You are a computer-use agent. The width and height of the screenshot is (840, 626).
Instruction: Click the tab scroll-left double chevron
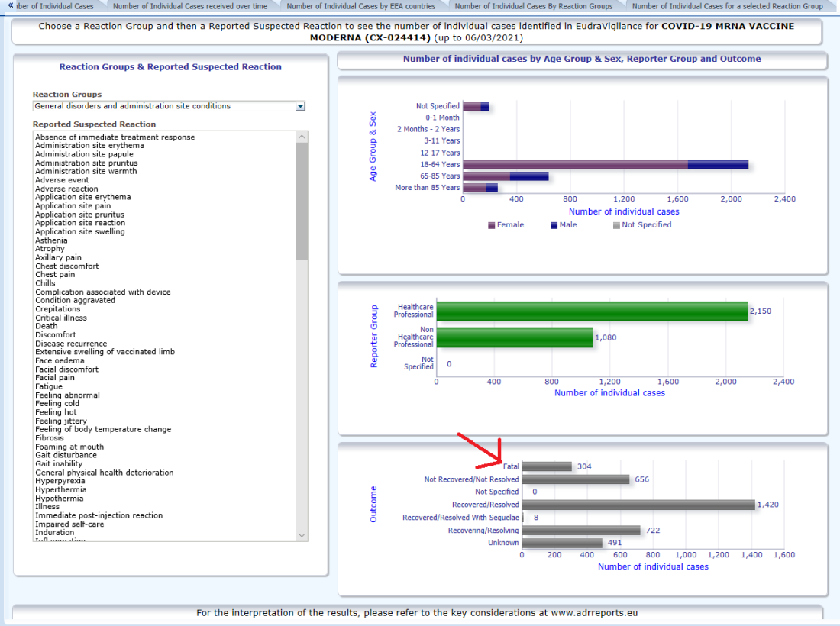pos(10,5)
